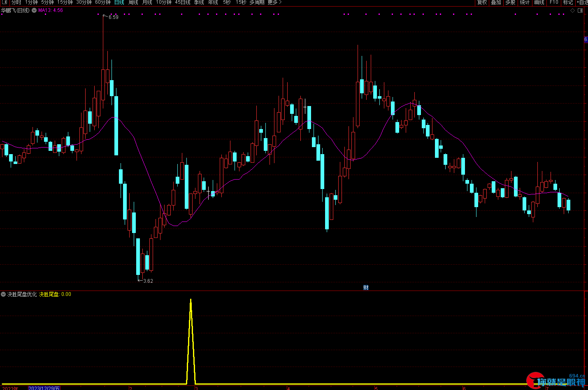Select the 15秒 period tab
This screenshot has width=588, height=390.
pos(241,2)
